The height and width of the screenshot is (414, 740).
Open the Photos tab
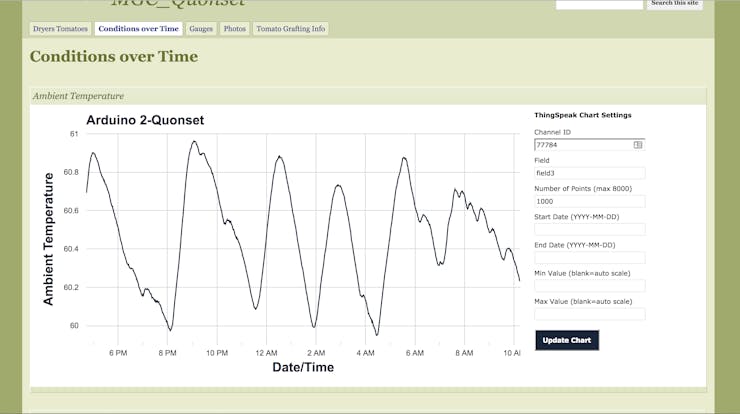235,29
